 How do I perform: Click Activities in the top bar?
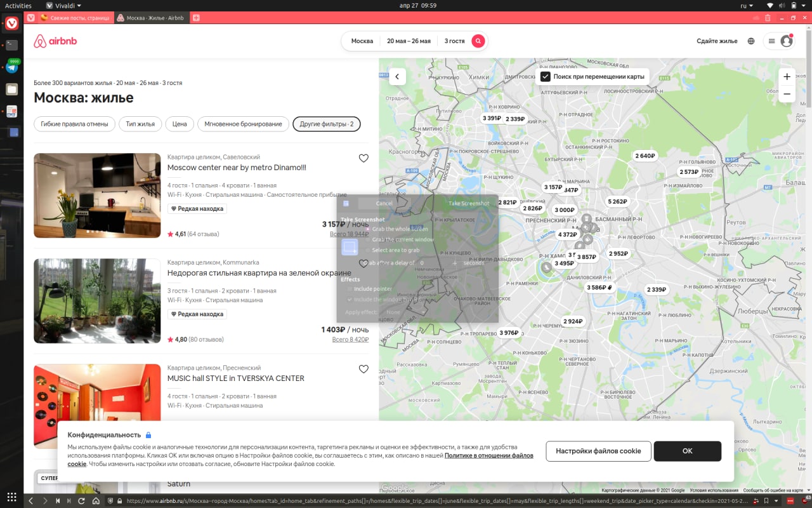(18, 5)
